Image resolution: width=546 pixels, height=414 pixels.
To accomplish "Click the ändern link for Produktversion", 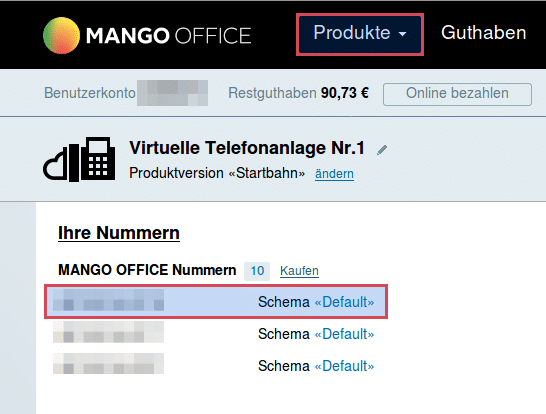I will tap(334, 173).
